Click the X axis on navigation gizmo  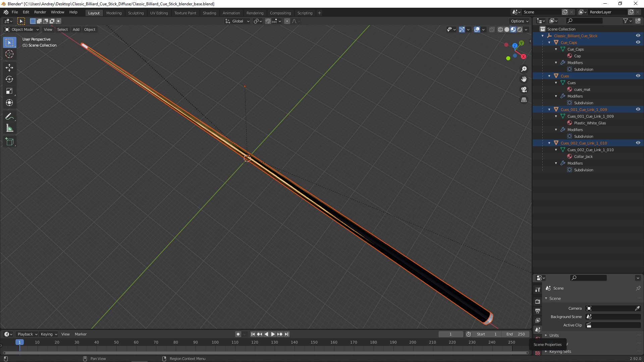(523, 56)
